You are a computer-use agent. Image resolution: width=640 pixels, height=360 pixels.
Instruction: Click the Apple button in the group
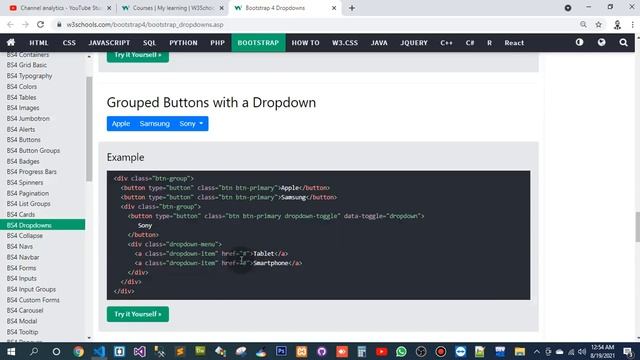[121, 124]
